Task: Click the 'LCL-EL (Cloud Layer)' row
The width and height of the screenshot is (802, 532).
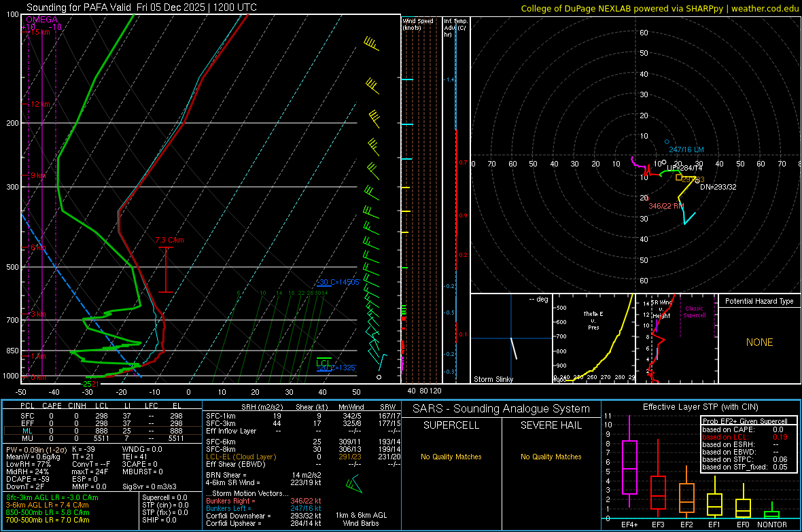Action: [303, 457]
